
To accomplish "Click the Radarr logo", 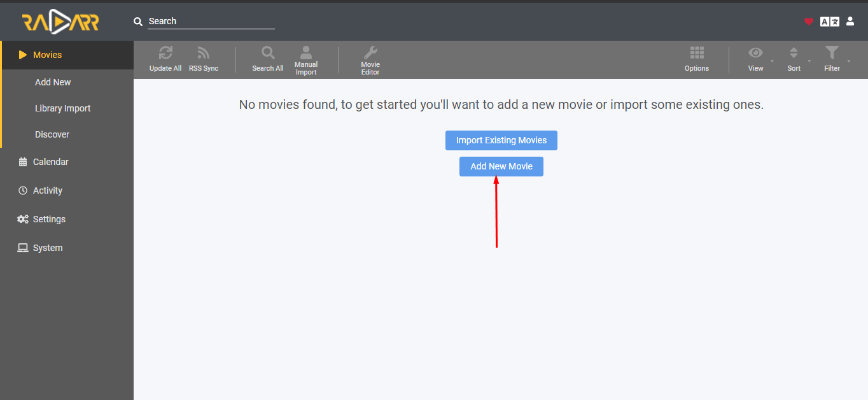I will point(62,21).
